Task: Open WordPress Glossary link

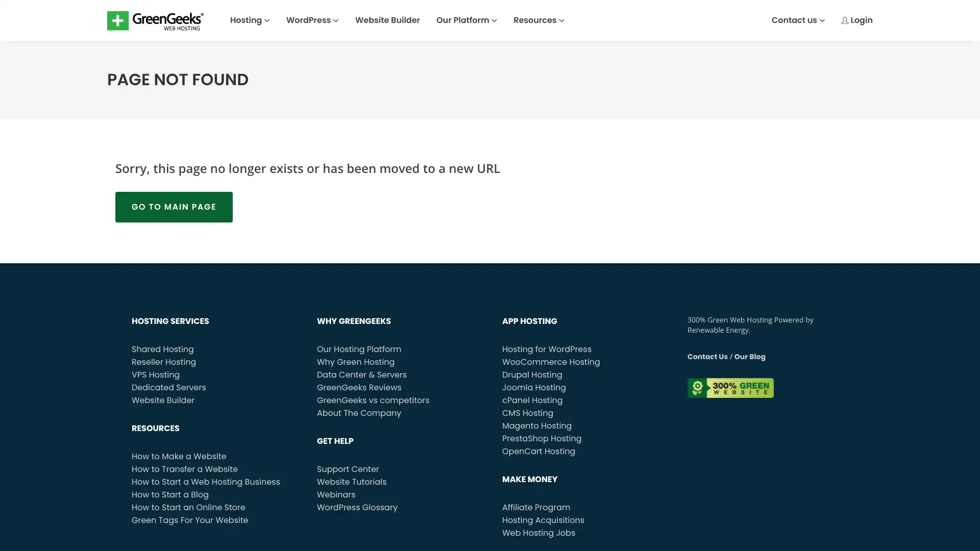Action: 357,508
